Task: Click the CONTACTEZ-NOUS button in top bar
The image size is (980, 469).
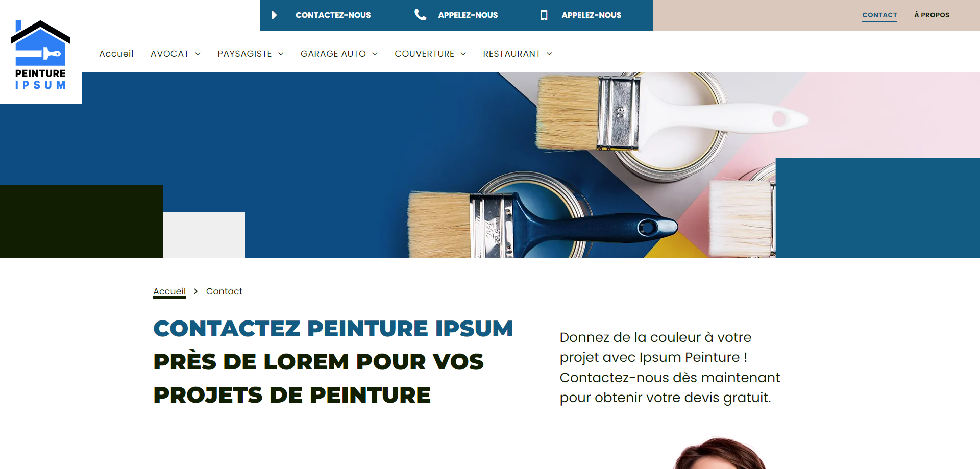Action: [333, 15]
